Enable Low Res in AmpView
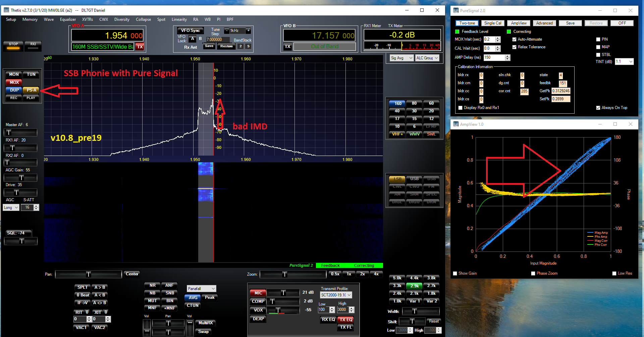This screenshot has width=644, height=337. pos(614,274)
